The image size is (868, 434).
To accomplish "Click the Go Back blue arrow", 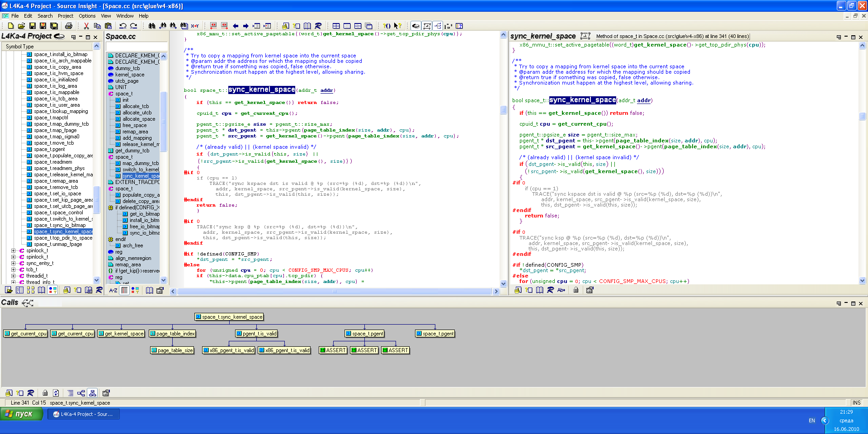I will click(236, 26).
